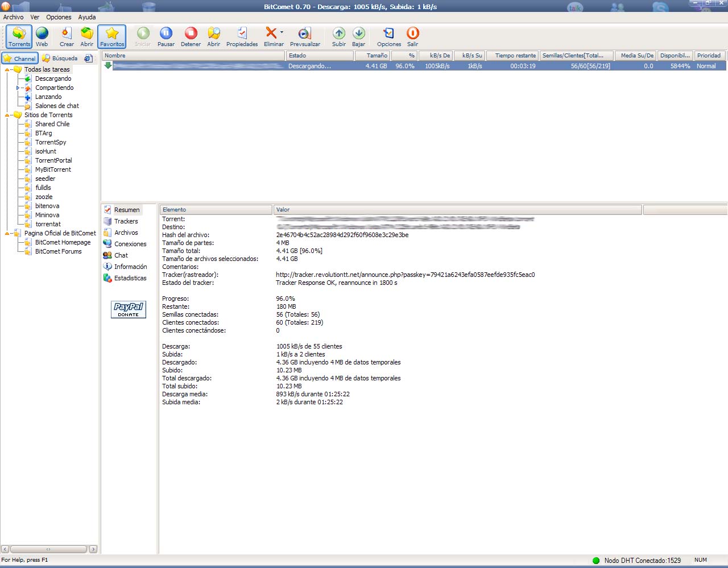Expand the Compartiendo tree node
The width and height of the screenshot is (728, 568).
tap(18, 88)
